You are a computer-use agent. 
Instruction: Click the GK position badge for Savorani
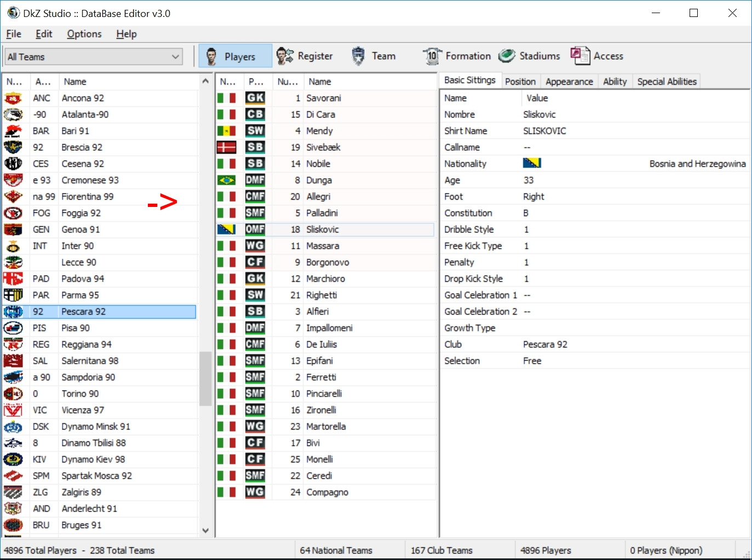(x=255, y=98)
